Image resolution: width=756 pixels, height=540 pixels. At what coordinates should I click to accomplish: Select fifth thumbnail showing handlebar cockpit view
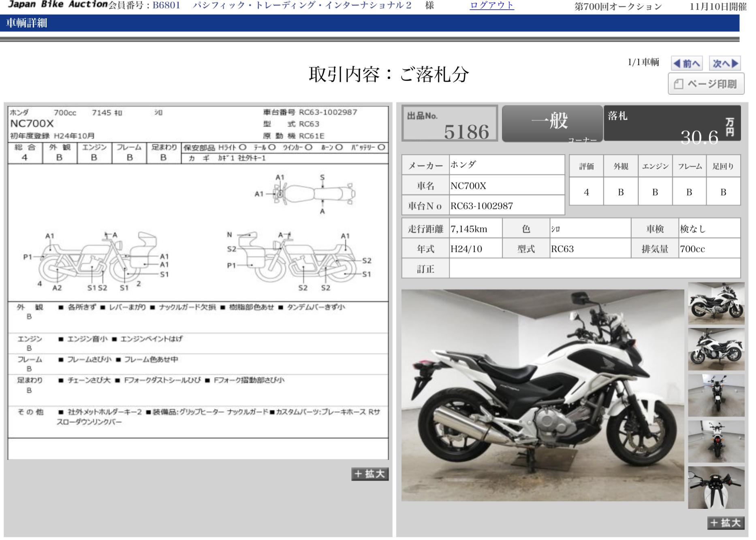click(716, 488)
